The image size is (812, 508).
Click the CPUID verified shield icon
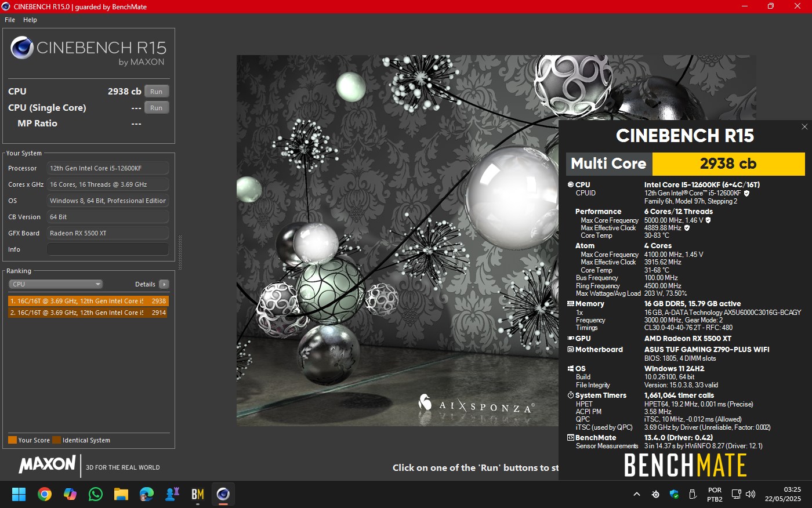click(746, 194)
